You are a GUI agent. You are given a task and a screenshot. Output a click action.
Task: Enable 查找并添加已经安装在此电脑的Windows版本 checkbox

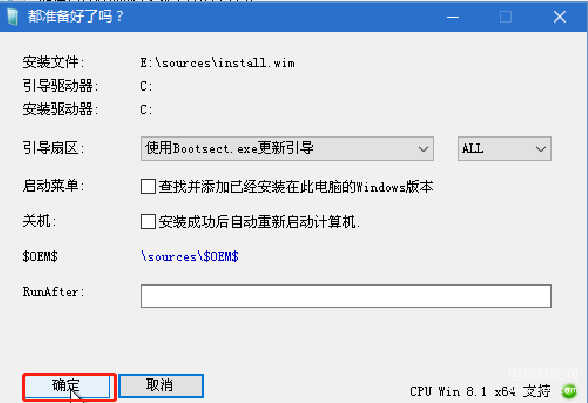tap(148, 186)
